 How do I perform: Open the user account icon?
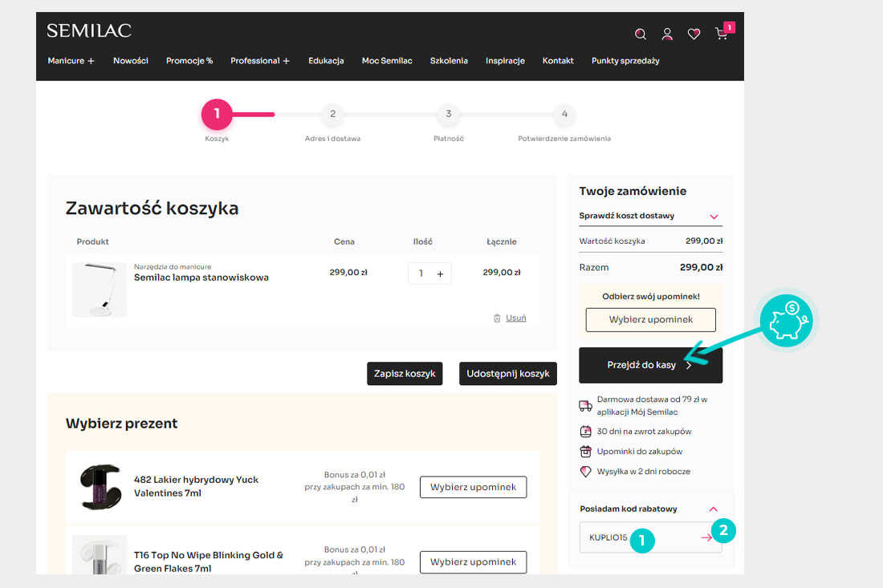(667, 34)
